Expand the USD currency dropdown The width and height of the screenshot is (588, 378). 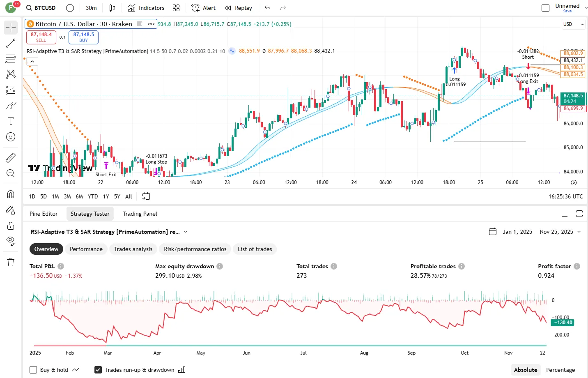[573, 24]
